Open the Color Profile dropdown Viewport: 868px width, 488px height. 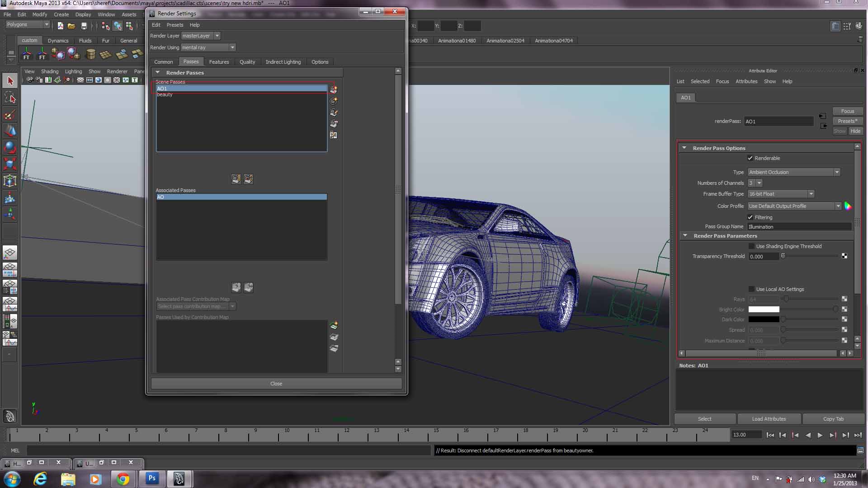[794, 206]
